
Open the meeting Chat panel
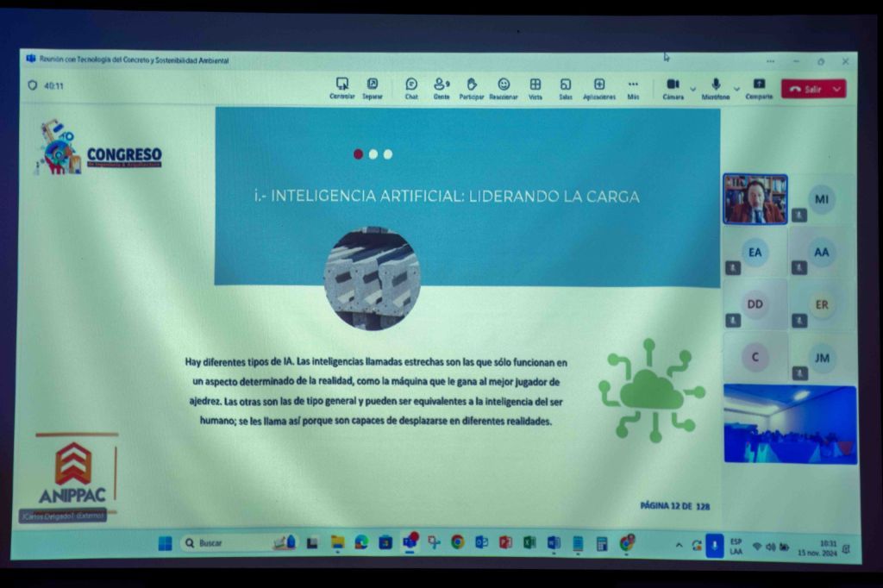click(x=411, y=88)
